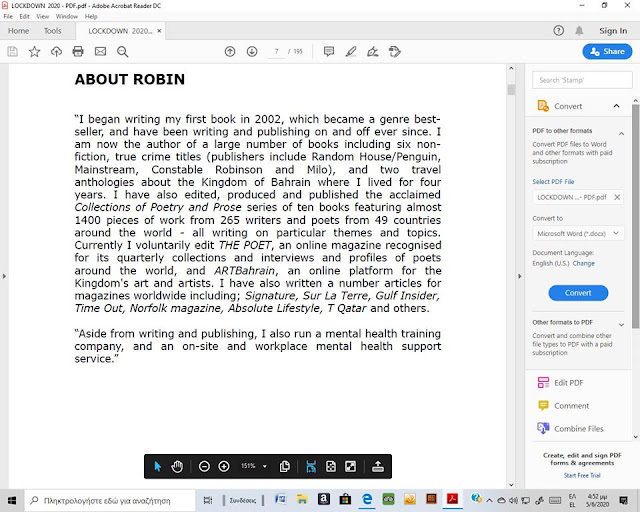Open the find text magnifier icon

pyautogui.click(x=122, y=51)
